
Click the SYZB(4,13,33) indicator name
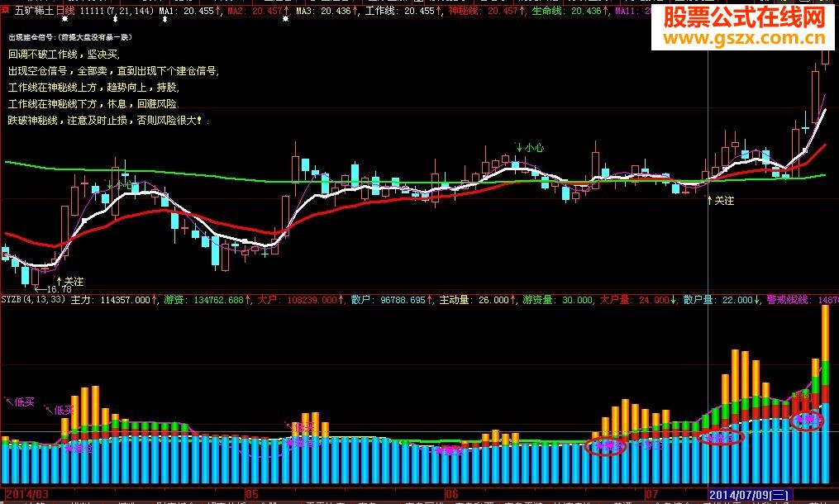(33, 300)
